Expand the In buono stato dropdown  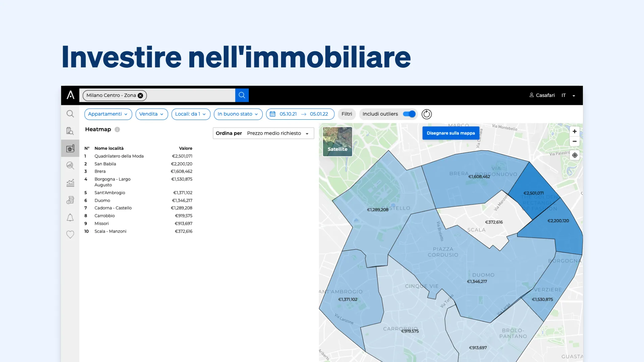pyautogui.click(x=238, y=114)
